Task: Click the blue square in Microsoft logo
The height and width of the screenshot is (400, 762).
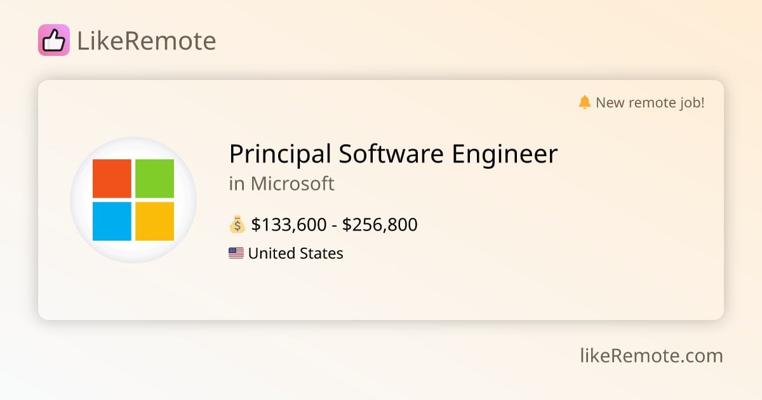Action: tap(112, 221)
